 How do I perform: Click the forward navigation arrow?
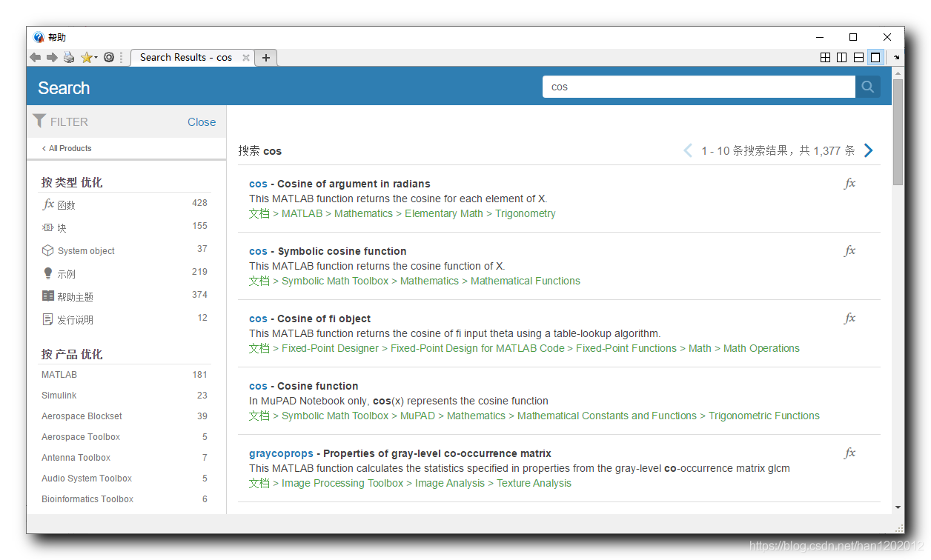pyautogui.click(x=52, y=58)
